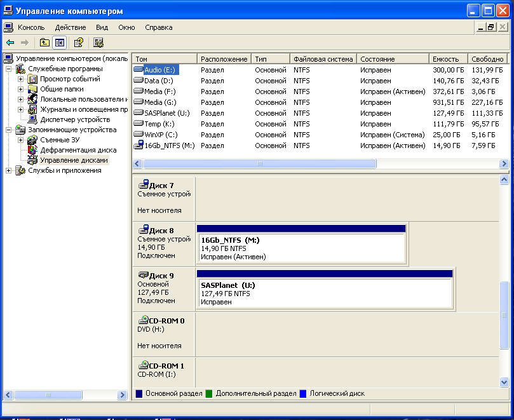
Task: Expand the Службы и приложения node
Action: click(9, 170)
